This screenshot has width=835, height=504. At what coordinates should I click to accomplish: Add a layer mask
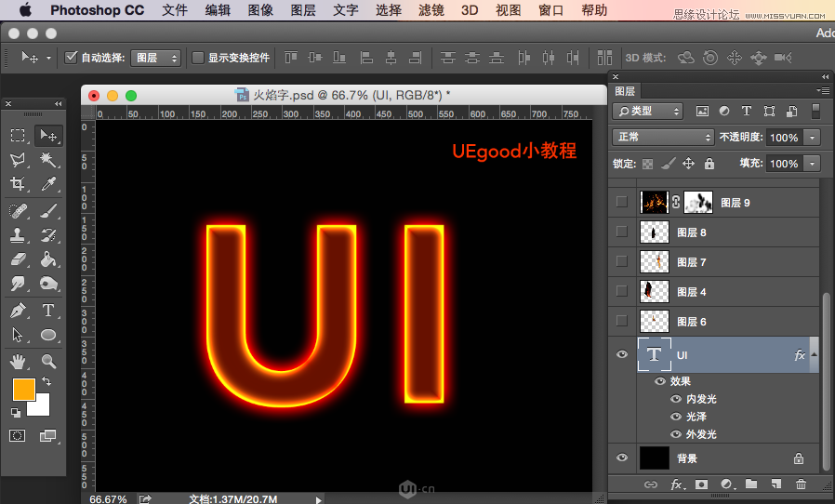point(702,484)
